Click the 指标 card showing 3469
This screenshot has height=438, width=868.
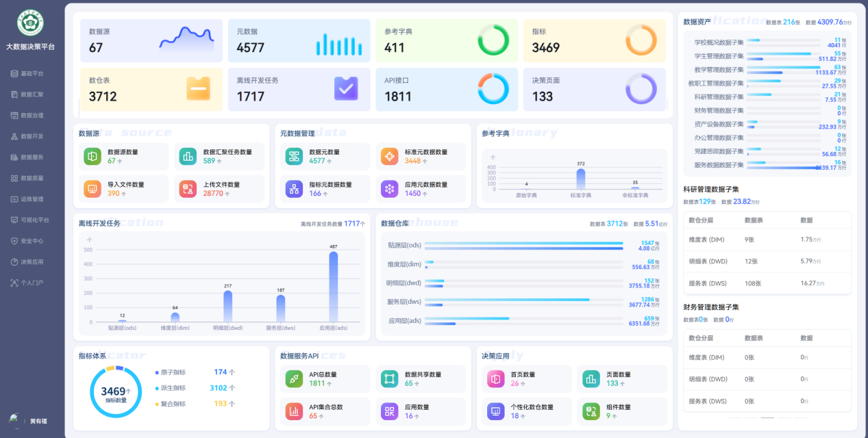595,40
